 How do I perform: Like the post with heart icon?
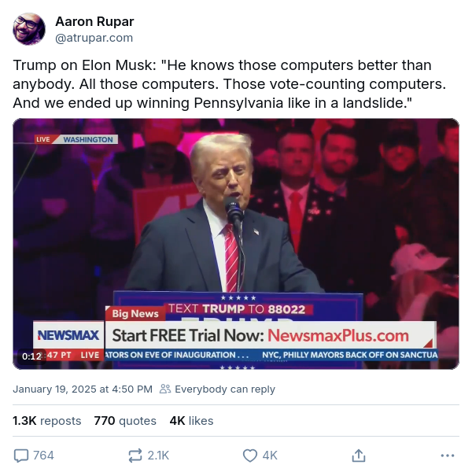pos(250,456)
